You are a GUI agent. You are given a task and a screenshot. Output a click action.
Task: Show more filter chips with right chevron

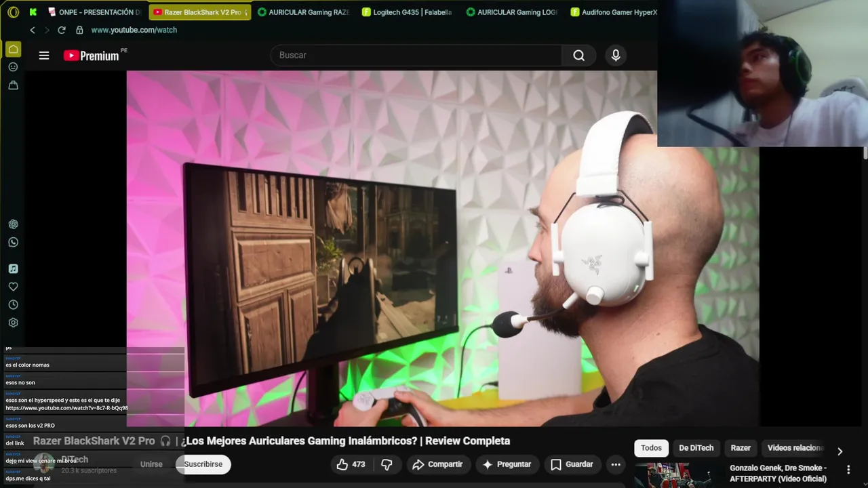(840, 451)
